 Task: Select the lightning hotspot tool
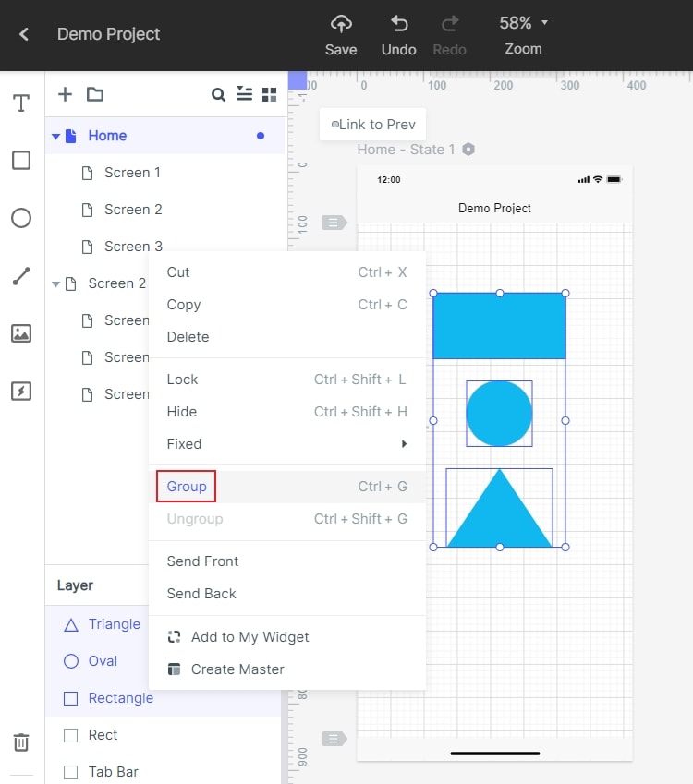point(21,391)
